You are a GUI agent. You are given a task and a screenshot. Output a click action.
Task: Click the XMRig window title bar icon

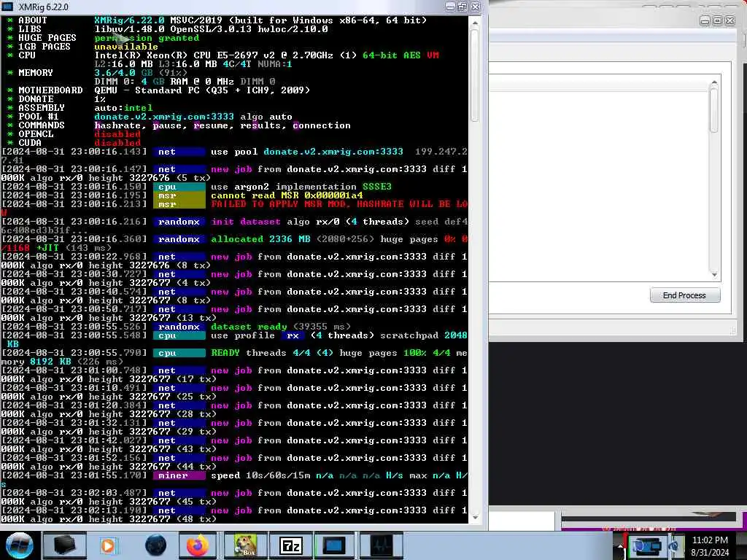pyautogui.click(x=7, y=7)
